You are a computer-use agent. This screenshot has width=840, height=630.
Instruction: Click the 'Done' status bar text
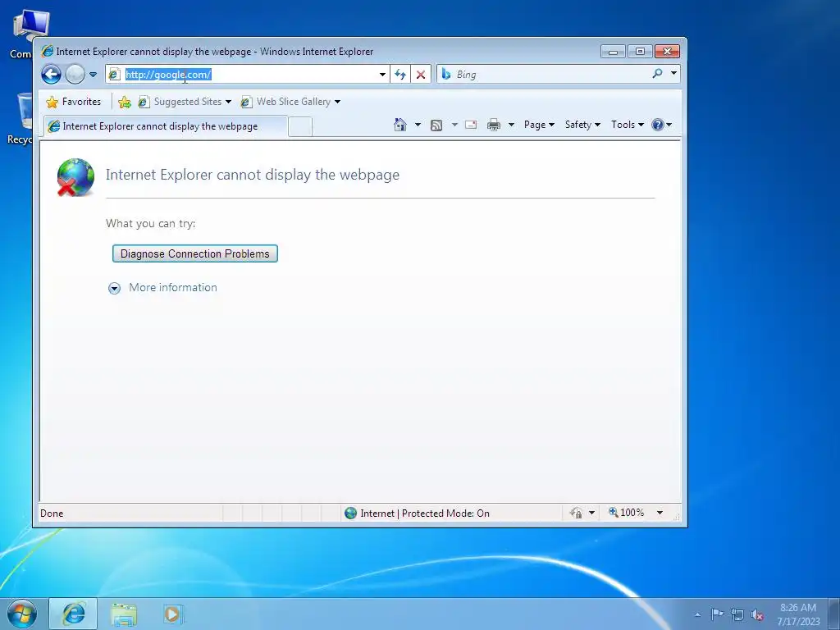pos(52,514)
